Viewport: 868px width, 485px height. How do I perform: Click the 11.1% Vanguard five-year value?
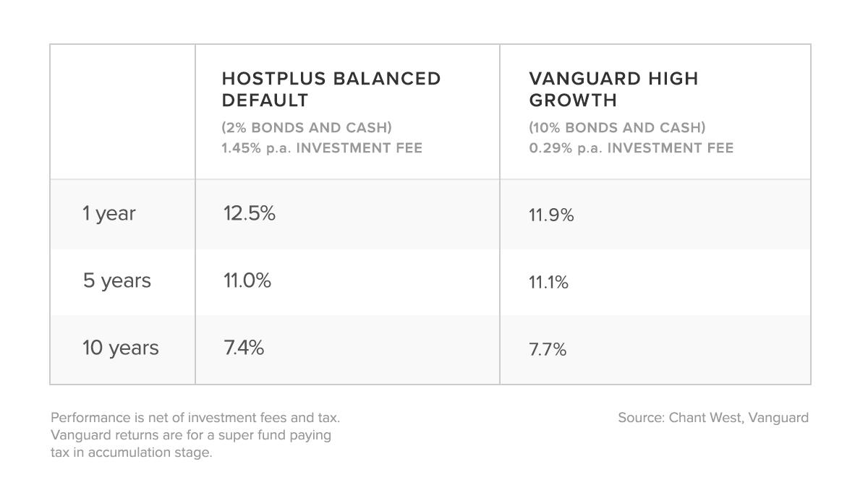coord(548,283)
